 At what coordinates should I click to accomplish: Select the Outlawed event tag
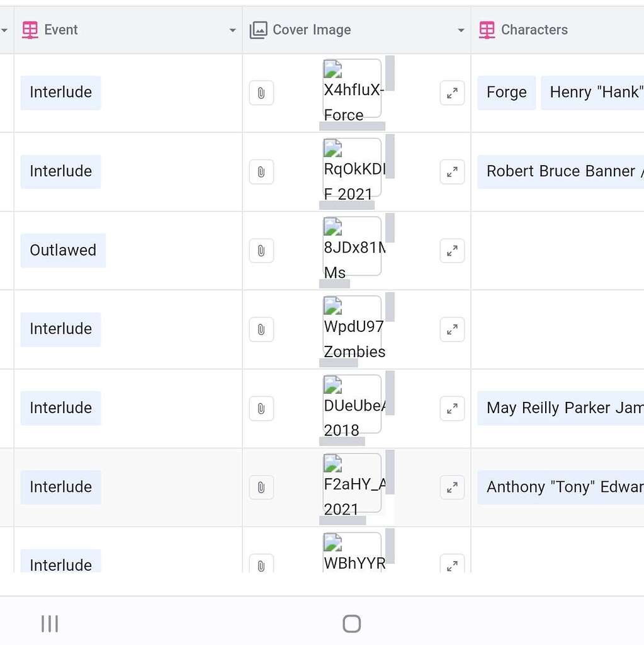coord(63,250)
